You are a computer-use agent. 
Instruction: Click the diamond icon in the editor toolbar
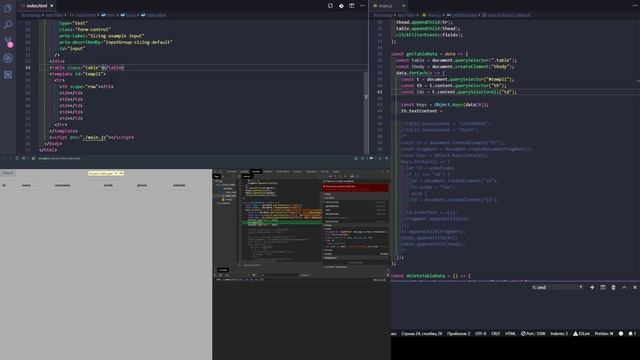coord(341,6)
